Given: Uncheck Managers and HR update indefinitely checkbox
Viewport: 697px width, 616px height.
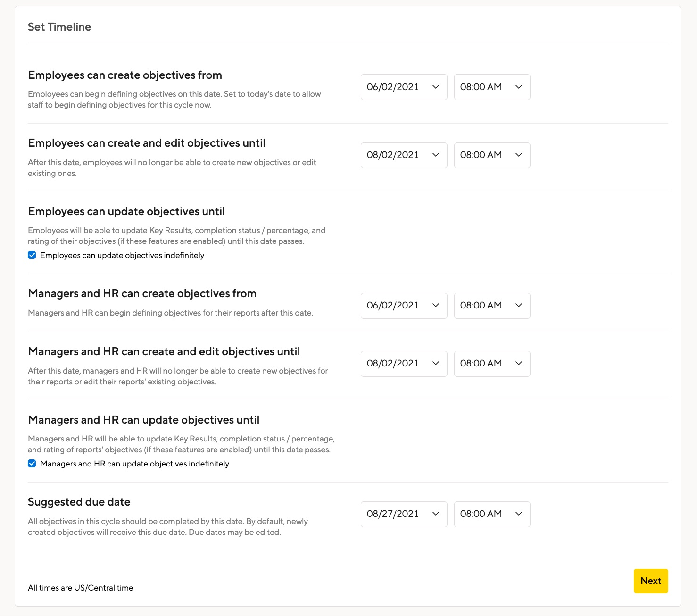Looking at the screenshot, I should pyautogui.click(x=32, y=464).
